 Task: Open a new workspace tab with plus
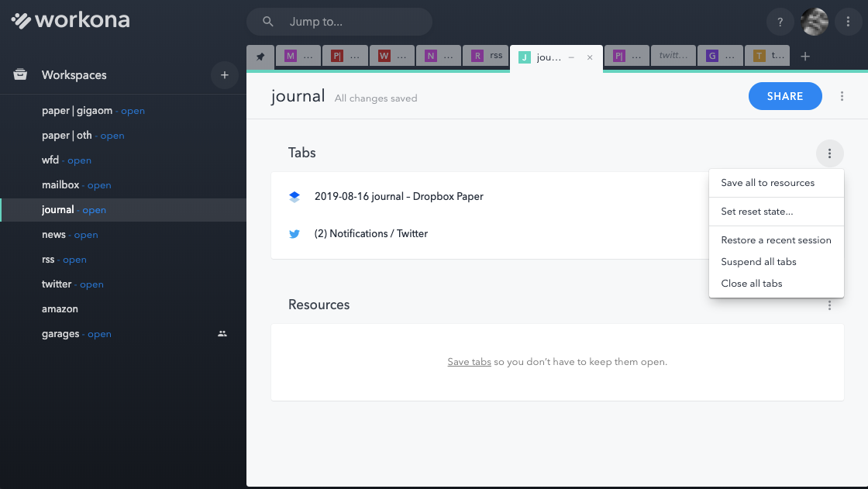pos(805,57)
